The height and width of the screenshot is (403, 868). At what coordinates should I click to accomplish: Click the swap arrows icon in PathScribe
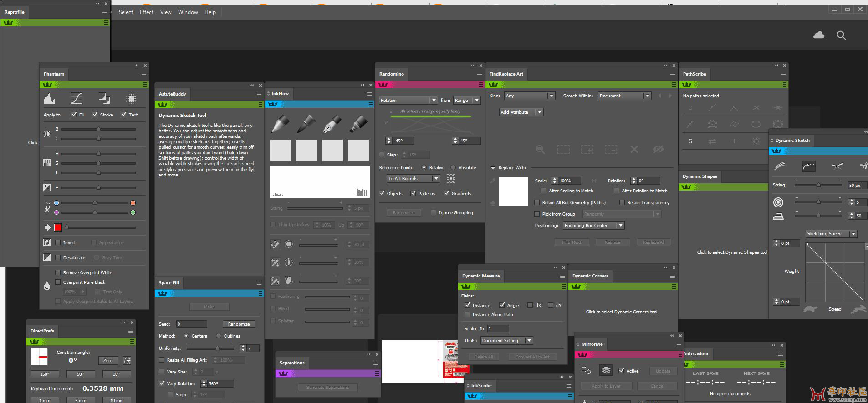coord(712,141)
